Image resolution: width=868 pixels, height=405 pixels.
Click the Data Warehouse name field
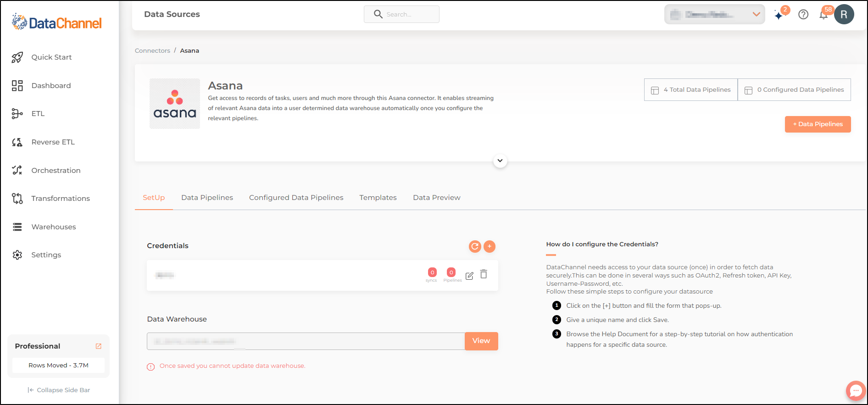coord(306,341)
